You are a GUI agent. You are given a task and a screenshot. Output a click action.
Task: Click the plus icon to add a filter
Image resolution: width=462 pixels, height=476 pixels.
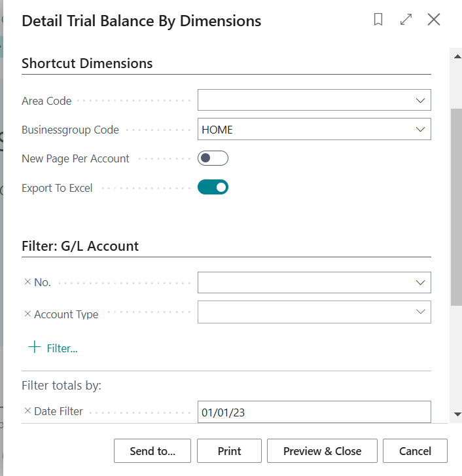pos(35,347)
